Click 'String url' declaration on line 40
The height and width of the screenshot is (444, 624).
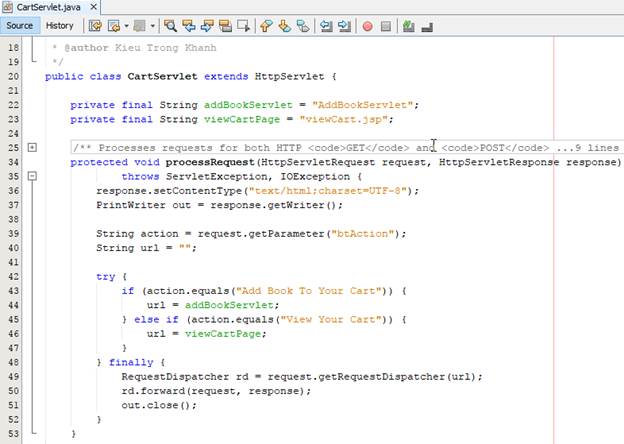(127, 248)
